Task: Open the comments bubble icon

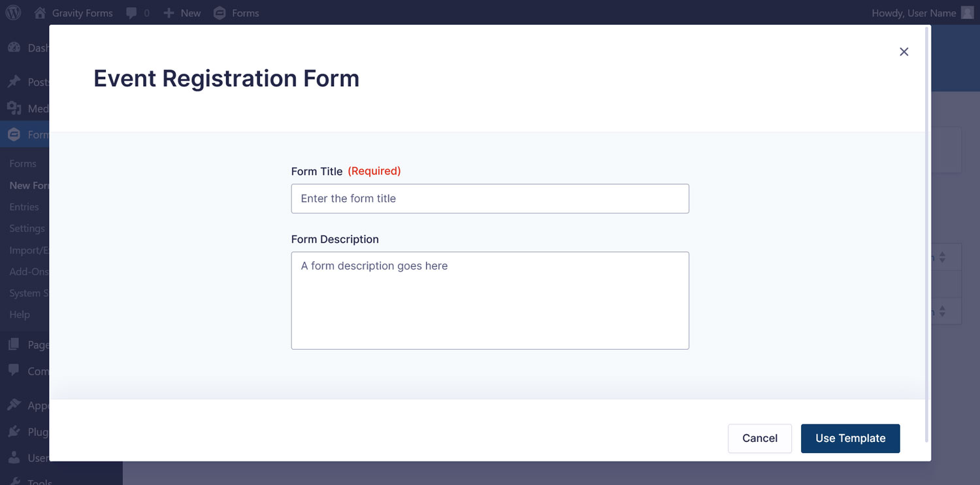Action: [131, 13]
